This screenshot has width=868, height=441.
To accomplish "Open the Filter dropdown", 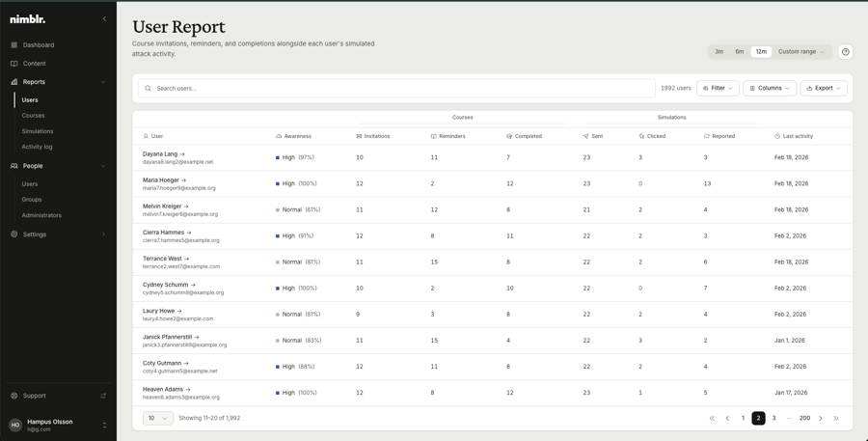I will [x=718, y=88].
